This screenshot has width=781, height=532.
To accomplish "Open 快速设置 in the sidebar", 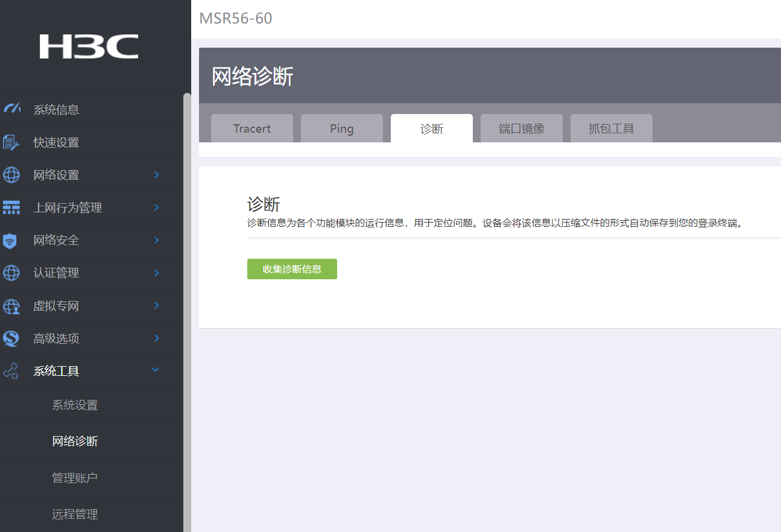I will (92, 142).
